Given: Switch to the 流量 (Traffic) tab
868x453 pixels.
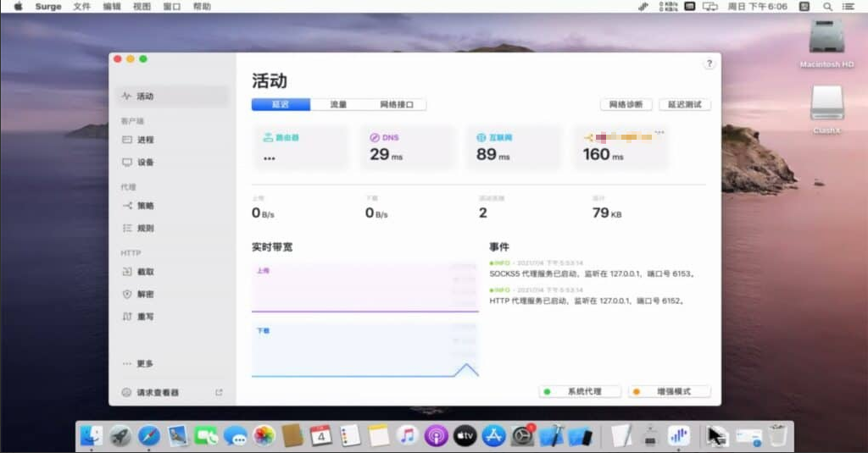Looking at the screenshot, I should click(x=338, y=105).
